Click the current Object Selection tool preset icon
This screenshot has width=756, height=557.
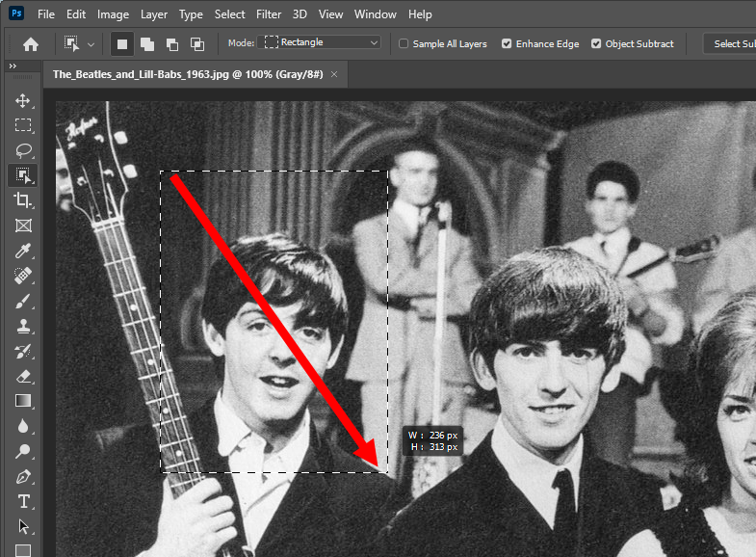(72, 44)
